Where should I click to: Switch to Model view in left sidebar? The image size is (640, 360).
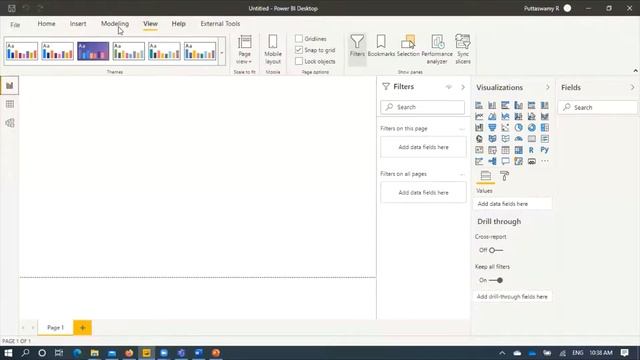[9, 123]
